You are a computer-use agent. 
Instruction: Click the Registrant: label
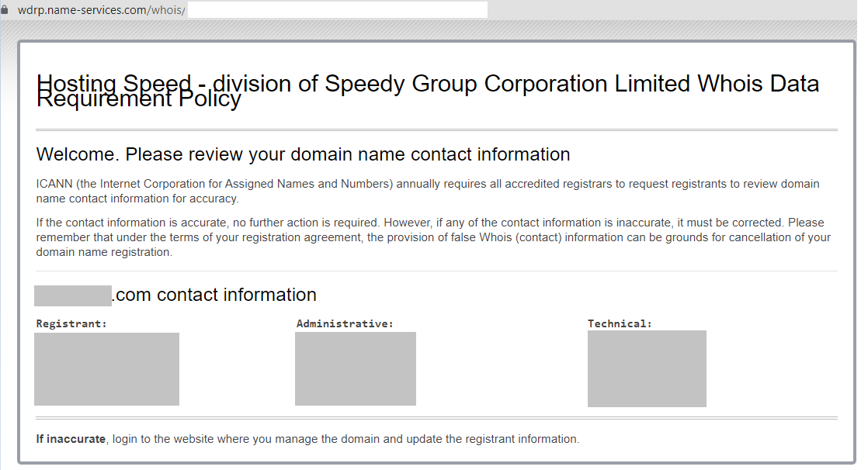click(x=71, y=323)
